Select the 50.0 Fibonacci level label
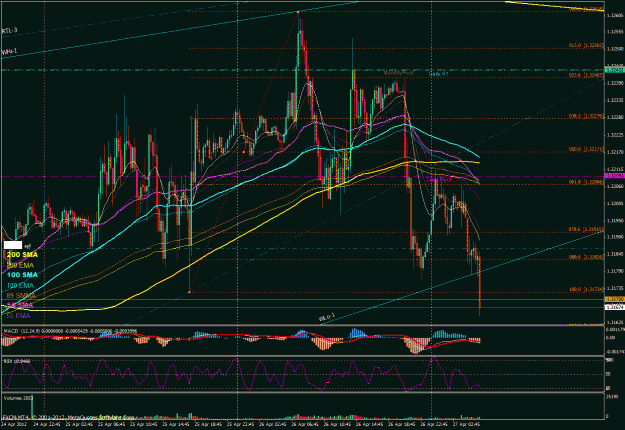Screen dimensions: 625x430 click(x=586, y=149)
